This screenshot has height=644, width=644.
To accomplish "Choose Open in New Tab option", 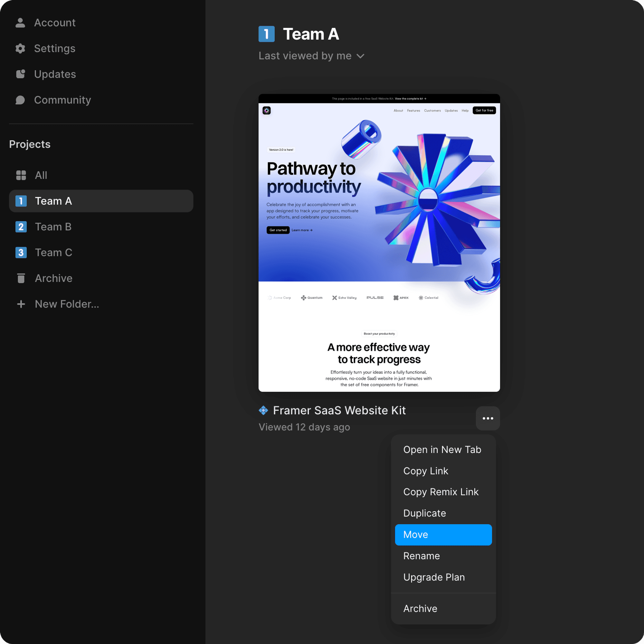I will tap(442, 450).
